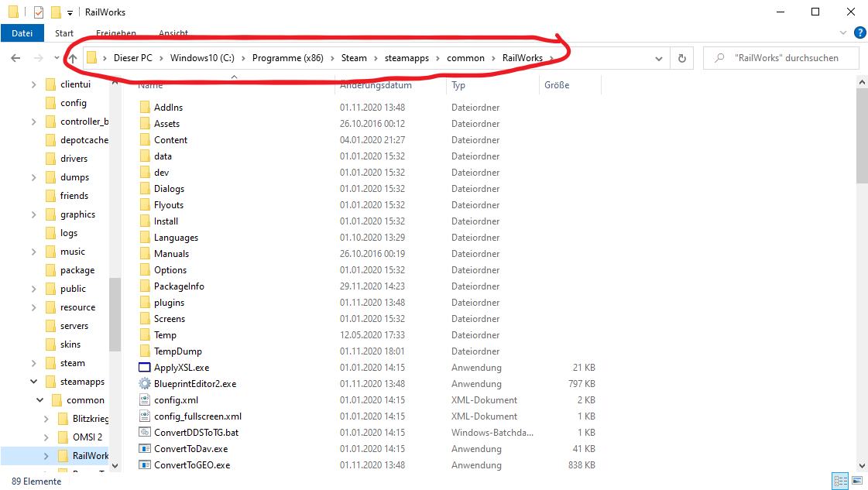The width and height of the screenshot is (868, 490).
Task: Select the Assets folder icon
Action: tap(145, 124)
